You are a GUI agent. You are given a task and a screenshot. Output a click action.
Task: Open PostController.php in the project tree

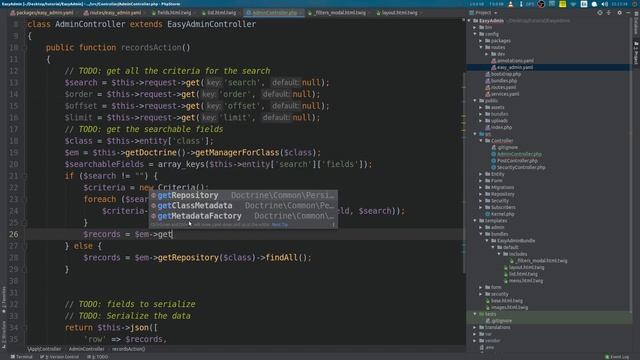click(514, 160)
